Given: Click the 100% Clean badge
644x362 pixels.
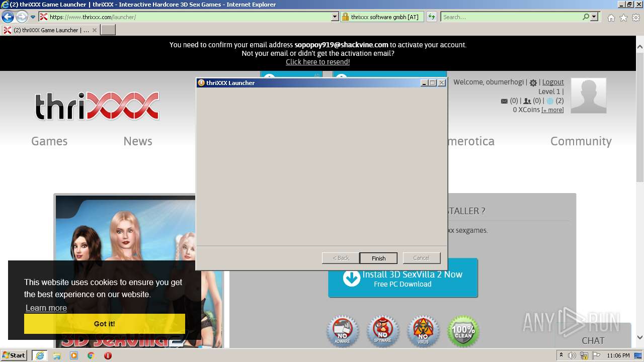Looking at the screenshot, I should coord(463,331).
